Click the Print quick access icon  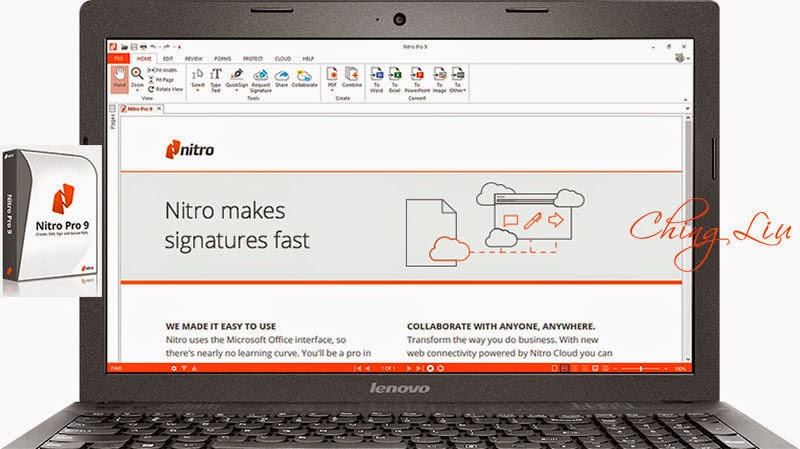[143, 47]
